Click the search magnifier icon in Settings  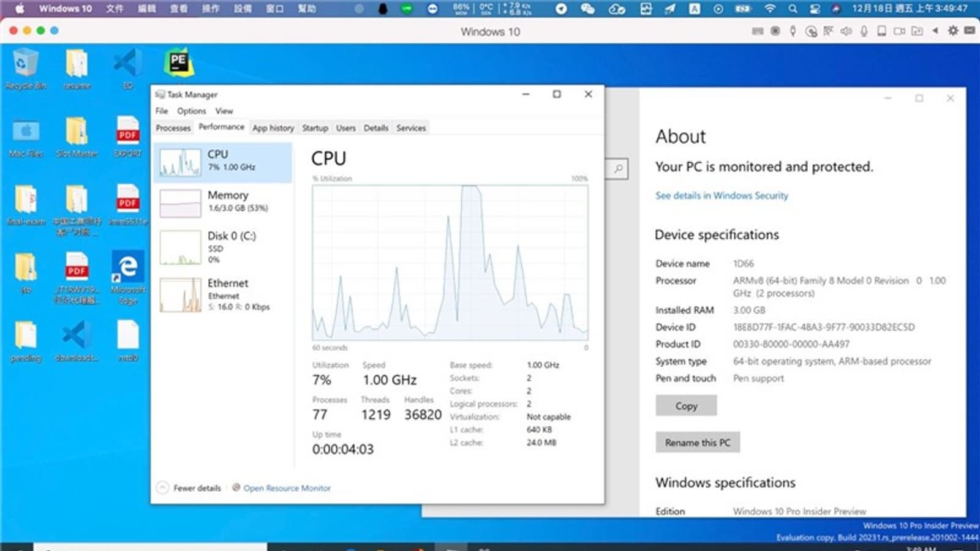click(x=619, y=168)
